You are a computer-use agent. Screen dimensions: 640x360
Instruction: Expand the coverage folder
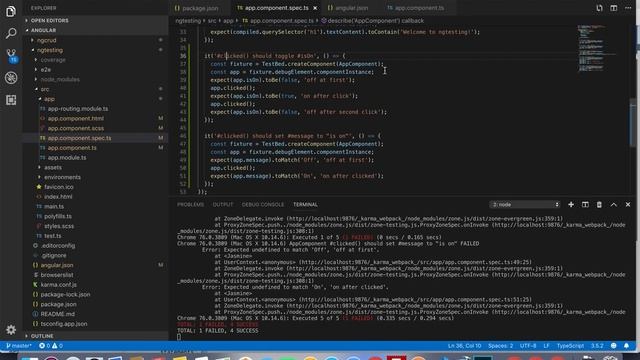coord(96,60)
